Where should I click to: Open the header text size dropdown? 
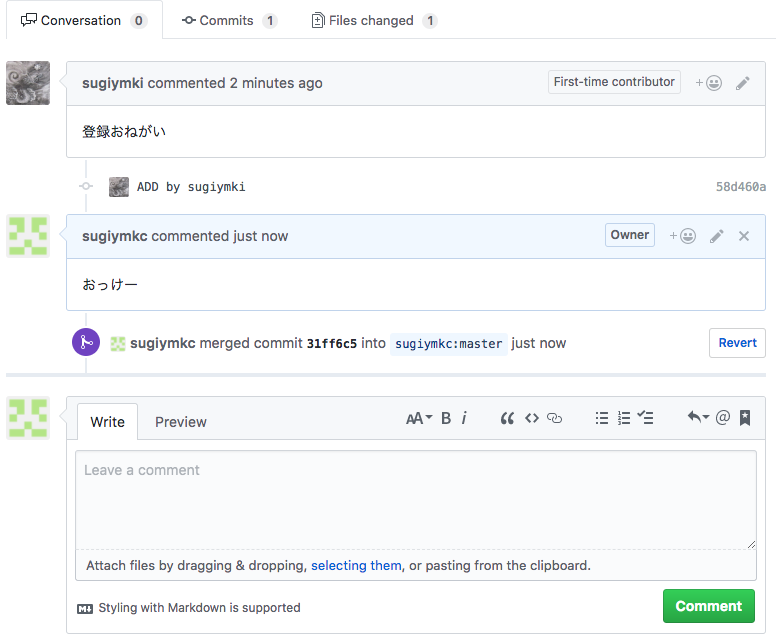tap(419, 419)
